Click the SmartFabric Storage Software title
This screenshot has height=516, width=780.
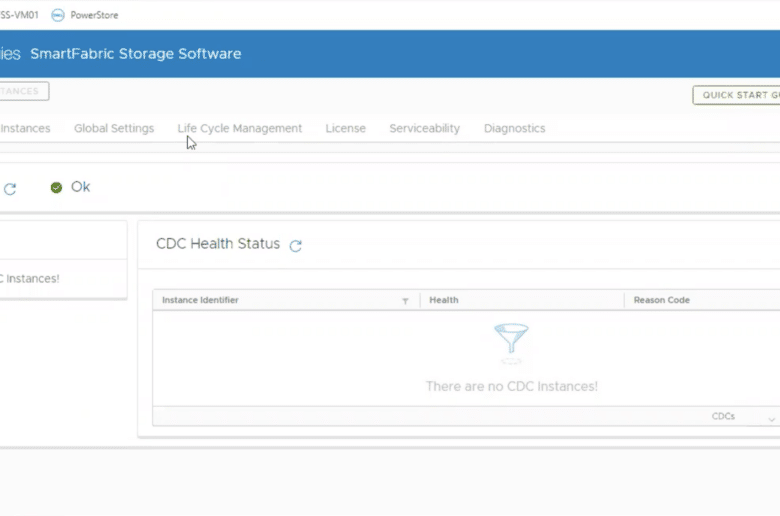[x=136, y=54]
